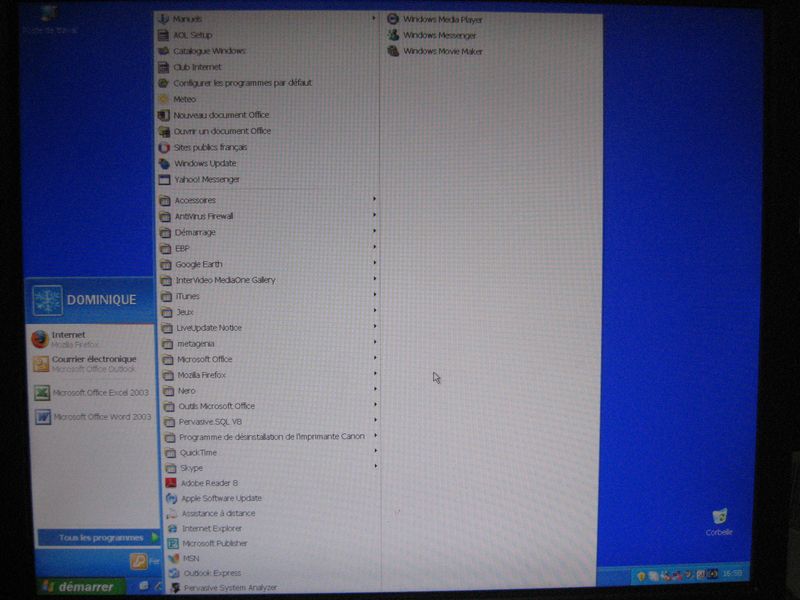Screen dimensions: 800x600
Task: Run Windows Update from the programs list
Action: pos(197,163)
